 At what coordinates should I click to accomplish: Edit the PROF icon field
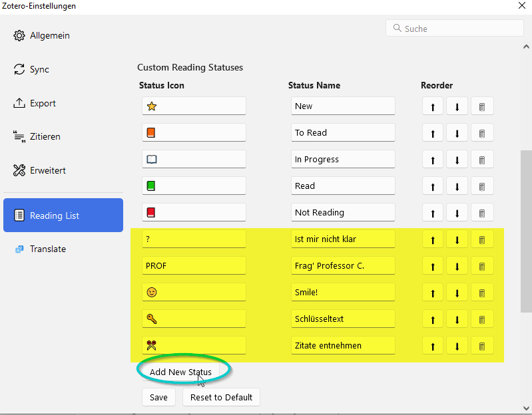click(194, 265)
